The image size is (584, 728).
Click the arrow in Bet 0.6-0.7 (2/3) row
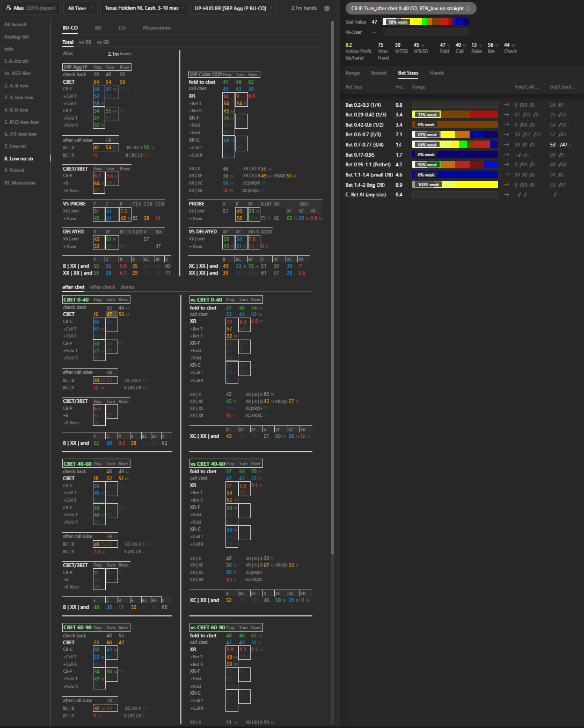tap(506, 135)
